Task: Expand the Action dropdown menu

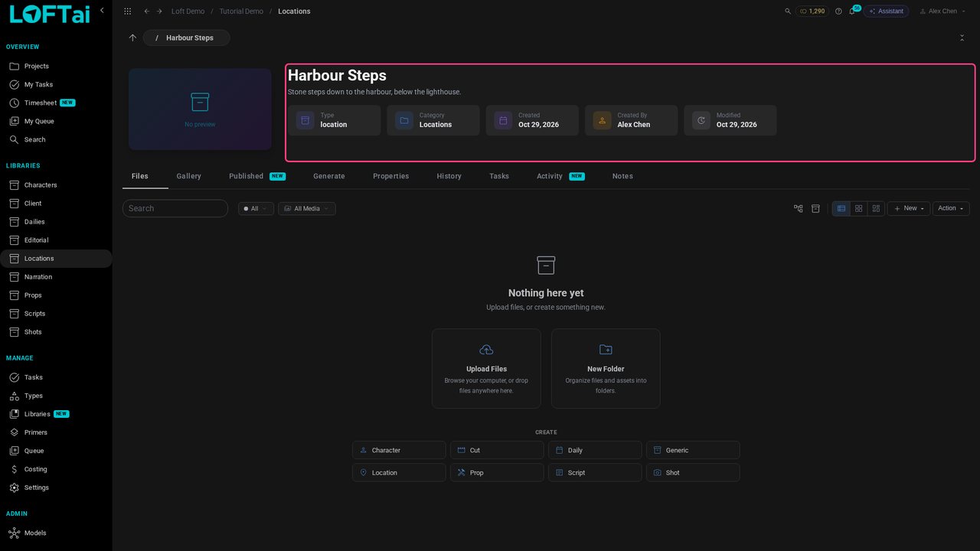Action: point(951,208)
